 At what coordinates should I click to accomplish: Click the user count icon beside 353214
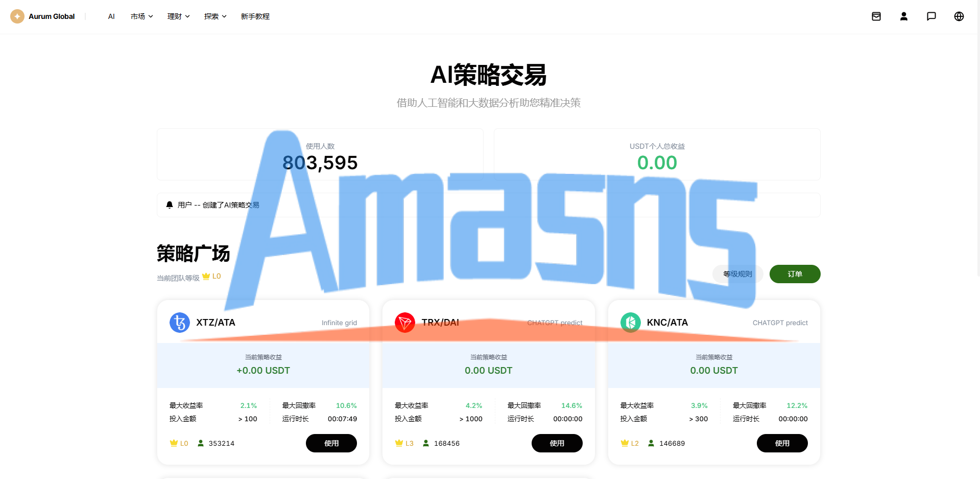(x=201, y=443)
